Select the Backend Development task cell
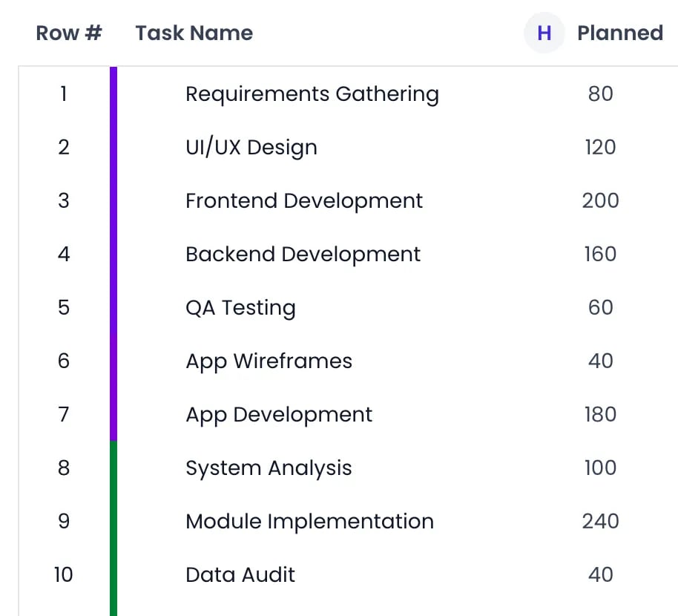 [303, 254]
